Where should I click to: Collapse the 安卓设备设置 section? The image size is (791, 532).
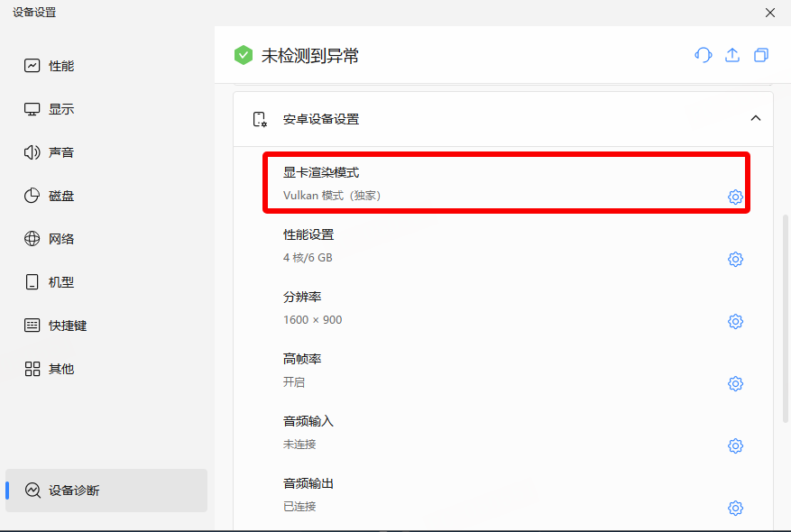756,118
